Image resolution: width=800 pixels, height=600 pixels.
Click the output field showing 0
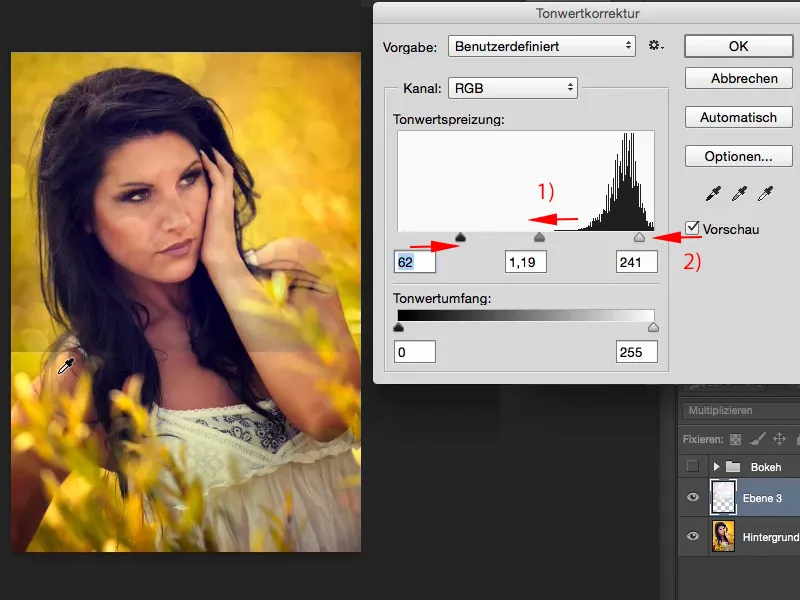(x=415, y=352)
